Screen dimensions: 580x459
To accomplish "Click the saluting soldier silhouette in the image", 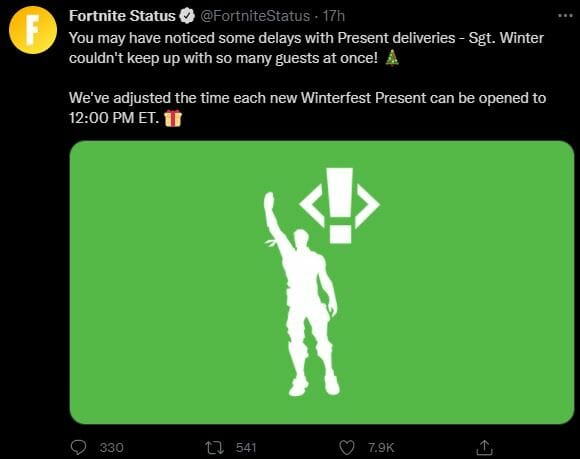I will click(301, 295).
